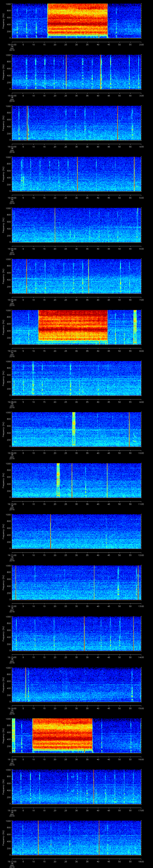
Task: Select the spectrogram panel starting at 19:16:00
Action: click(x=77, y=787)
